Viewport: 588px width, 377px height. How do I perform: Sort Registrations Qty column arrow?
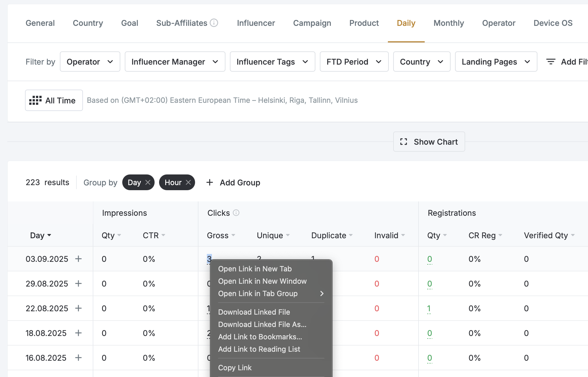tap(445, 235)
